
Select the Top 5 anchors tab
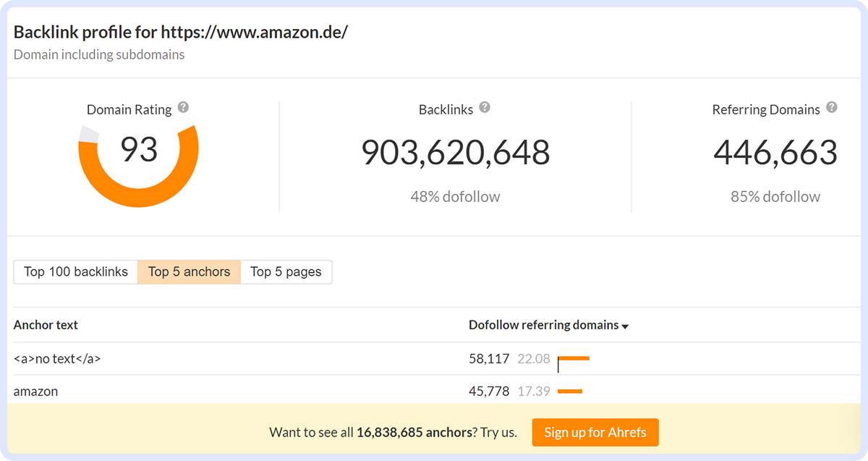click(189, 272)
